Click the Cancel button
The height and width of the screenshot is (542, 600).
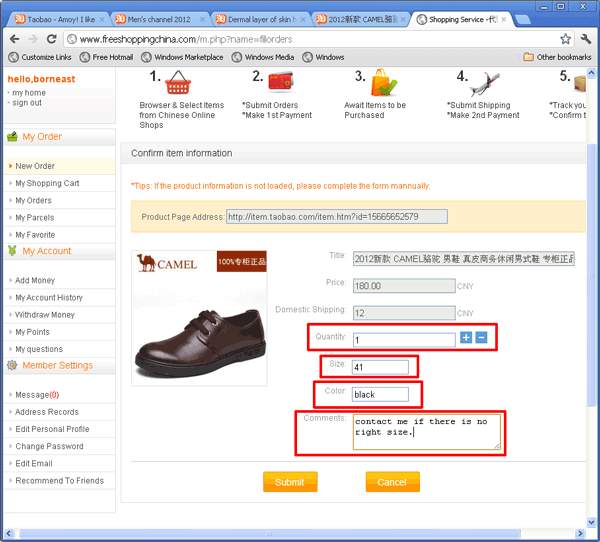(393, 482)
